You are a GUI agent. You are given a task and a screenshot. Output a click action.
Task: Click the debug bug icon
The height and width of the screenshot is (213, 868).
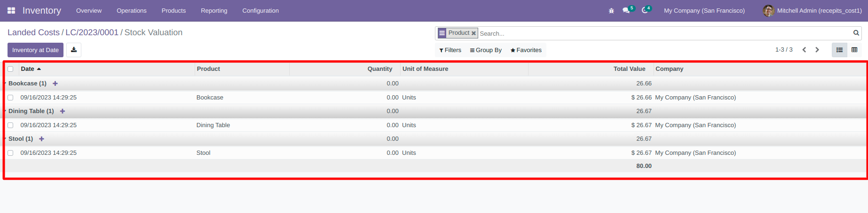(611, 10)
